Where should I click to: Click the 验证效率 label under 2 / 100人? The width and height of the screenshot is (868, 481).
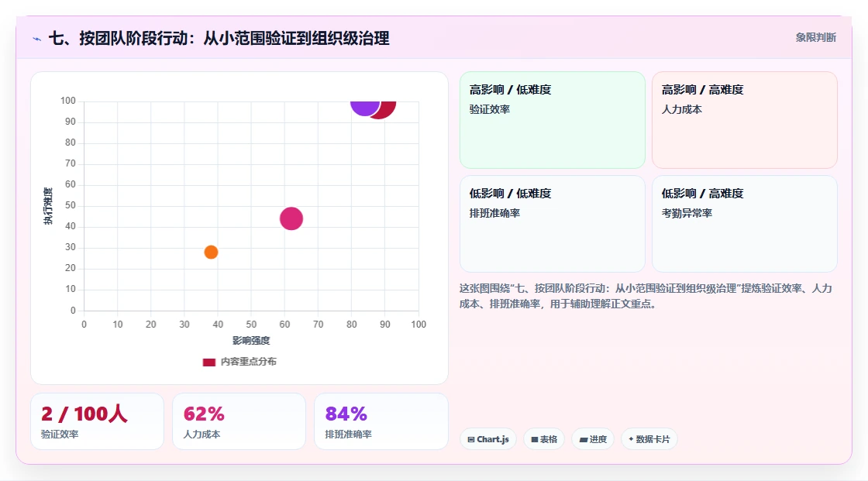(x=60, y=435)
